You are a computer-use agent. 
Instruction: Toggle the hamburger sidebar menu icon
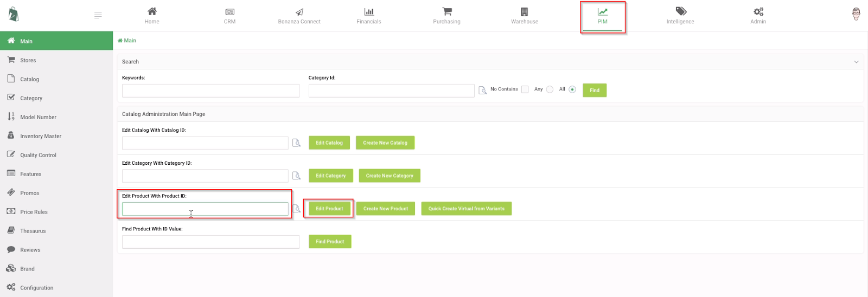[x=98, y=16]
